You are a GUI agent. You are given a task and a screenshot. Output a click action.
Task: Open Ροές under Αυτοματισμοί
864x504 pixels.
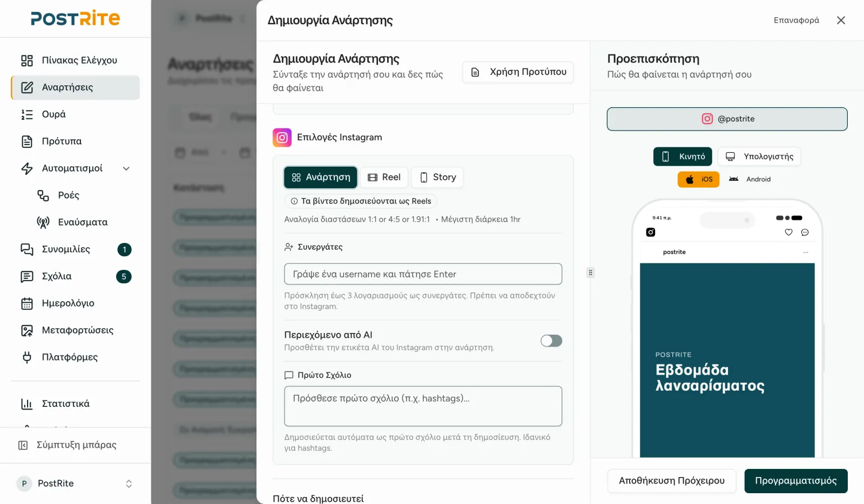click(83, 195)
